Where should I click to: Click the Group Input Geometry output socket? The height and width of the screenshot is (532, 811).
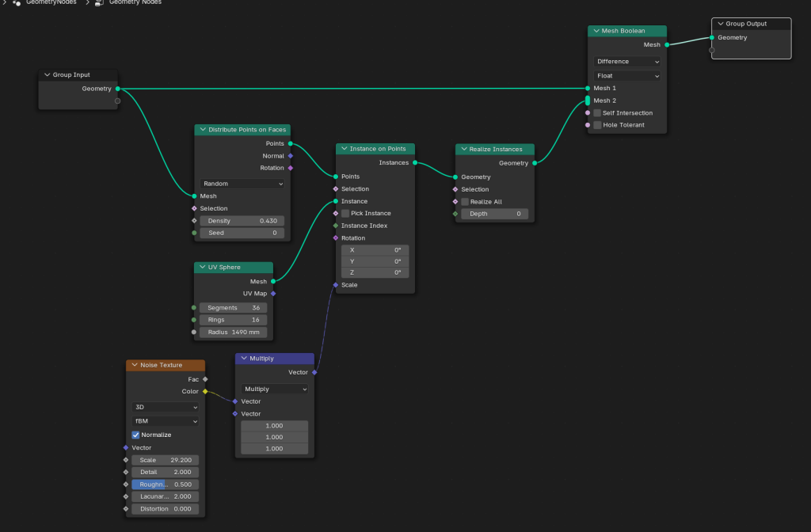coord(118,89)
